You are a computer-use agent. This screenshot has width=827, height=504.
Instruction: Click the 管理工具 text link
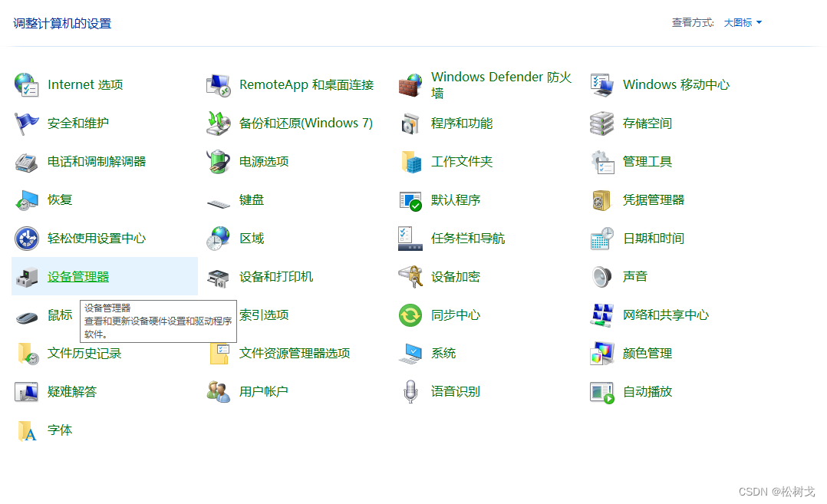647,162
